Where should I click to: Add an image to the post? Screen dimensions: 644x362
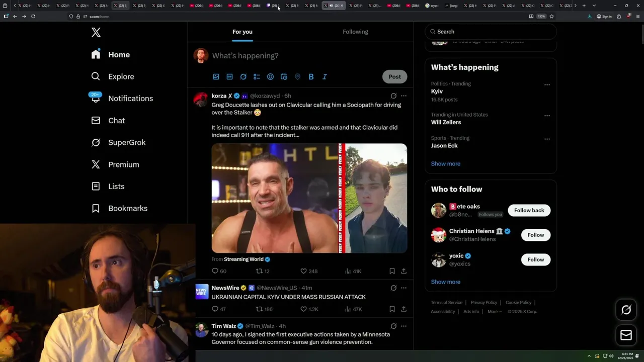216,77
